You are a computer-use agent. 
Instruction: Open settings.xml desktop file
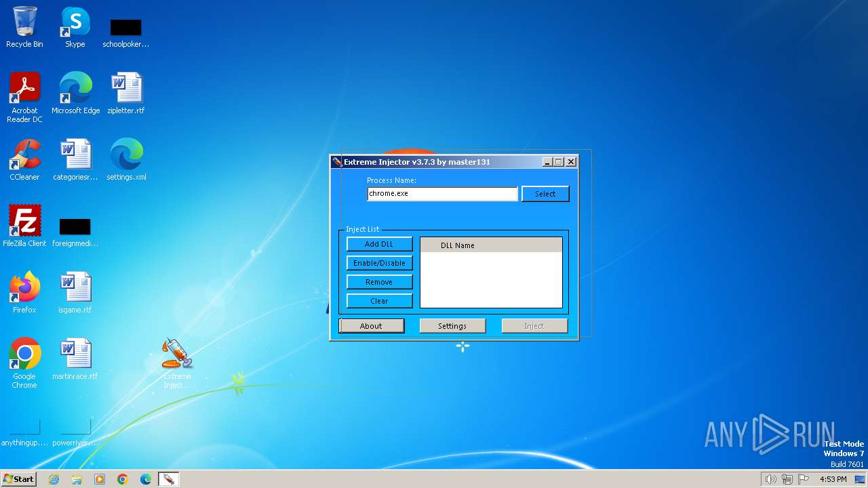[x=126, y=160]
